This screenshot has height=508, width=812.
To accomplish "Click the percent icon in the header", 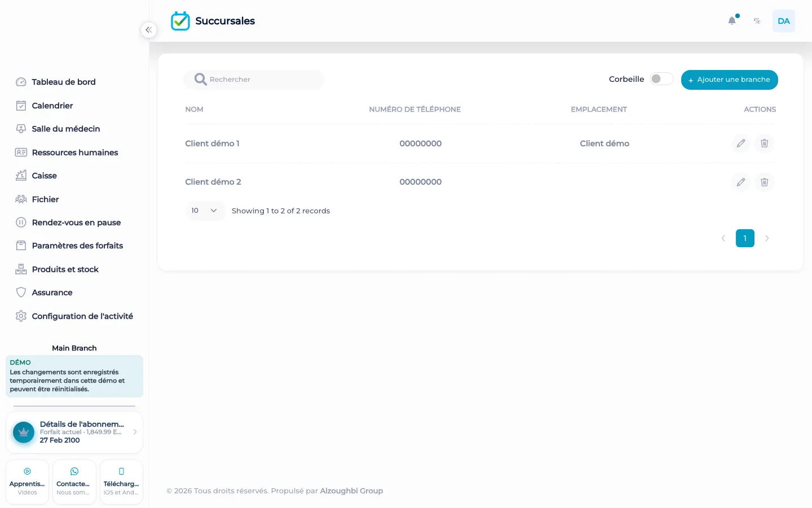I will pyautogui.click(x=757, y=21).
